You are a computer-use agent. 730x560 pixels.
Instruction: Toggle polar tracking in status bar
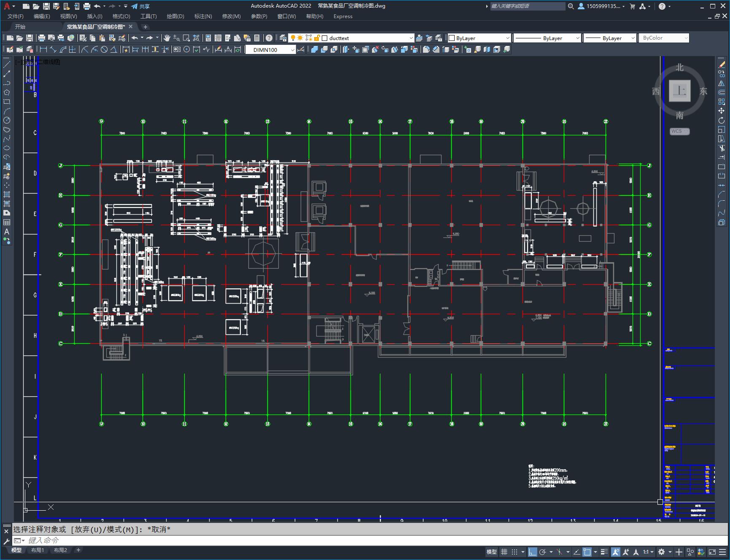pos(543,552)
